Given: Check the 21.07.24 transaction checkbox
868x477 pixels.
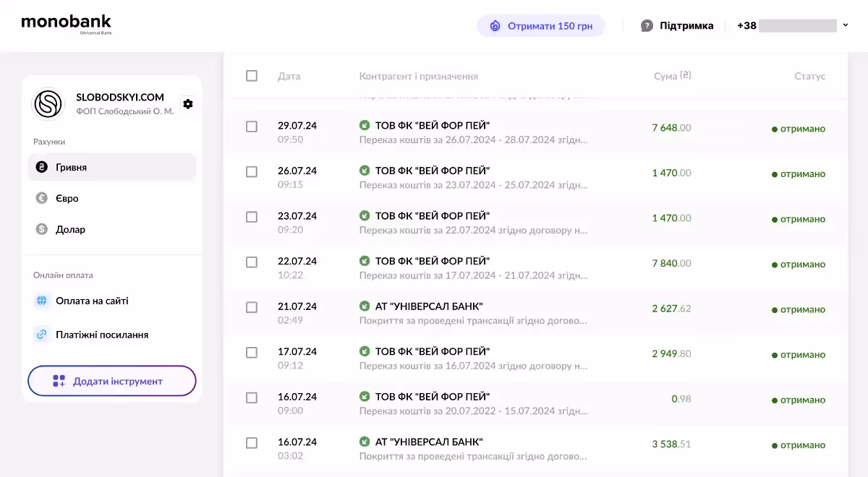Looking at the screenshot, I should pos(252,307).
